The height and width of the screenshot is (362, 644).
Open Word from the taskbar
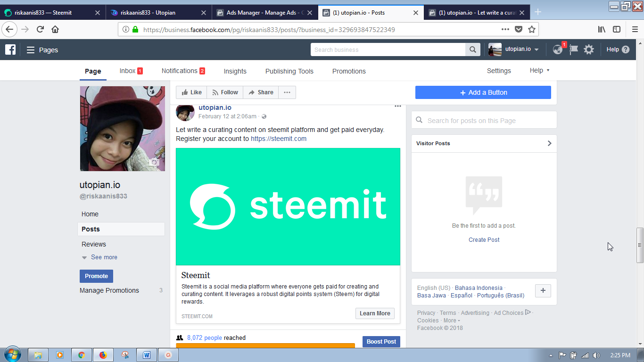[147, 355]
